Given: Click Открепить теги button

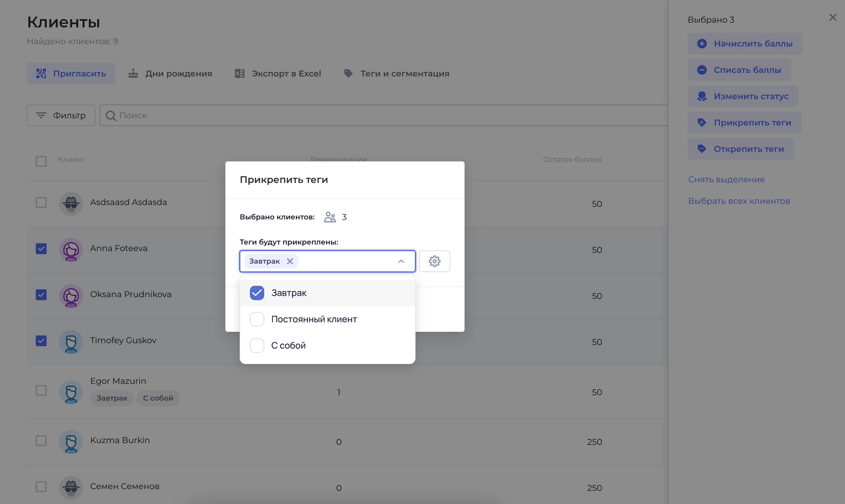Looking at the screenshot, I should click(x=740, y=149).
